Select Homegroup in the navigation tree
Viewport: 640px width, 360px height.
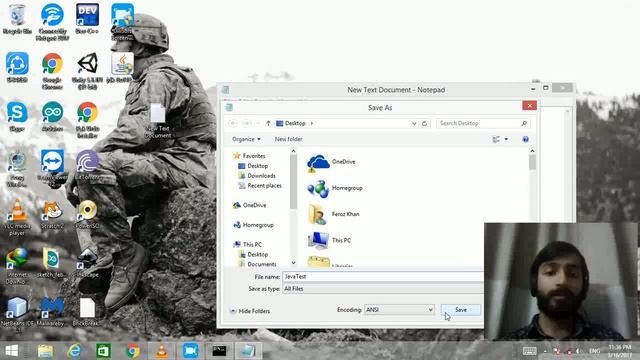(x=253, y=225)
